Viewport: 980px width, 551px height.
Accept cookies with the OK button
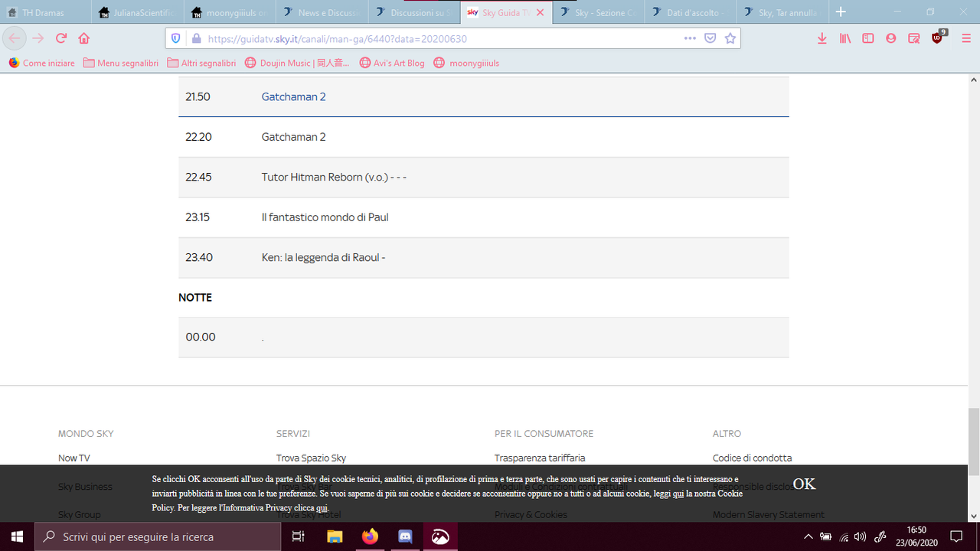point(804,484)
